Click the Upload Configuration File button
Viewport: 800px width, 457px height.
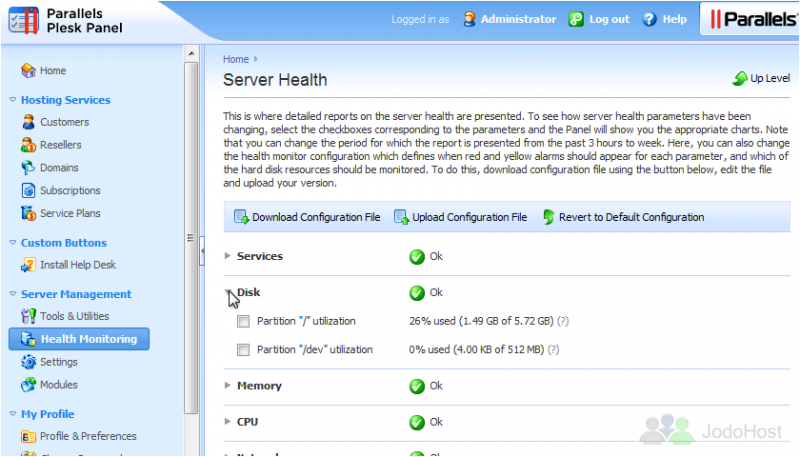[461, 217]
